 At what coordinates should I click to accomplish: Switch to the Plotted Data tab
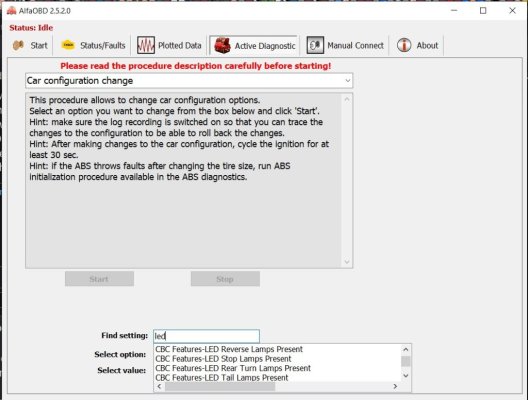click(169, 45)
